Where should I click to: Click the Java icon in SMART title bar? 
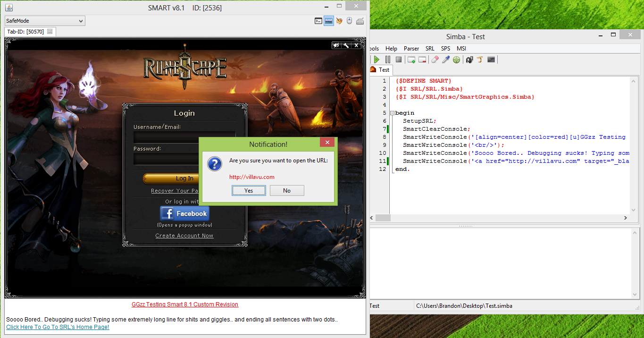9,8
